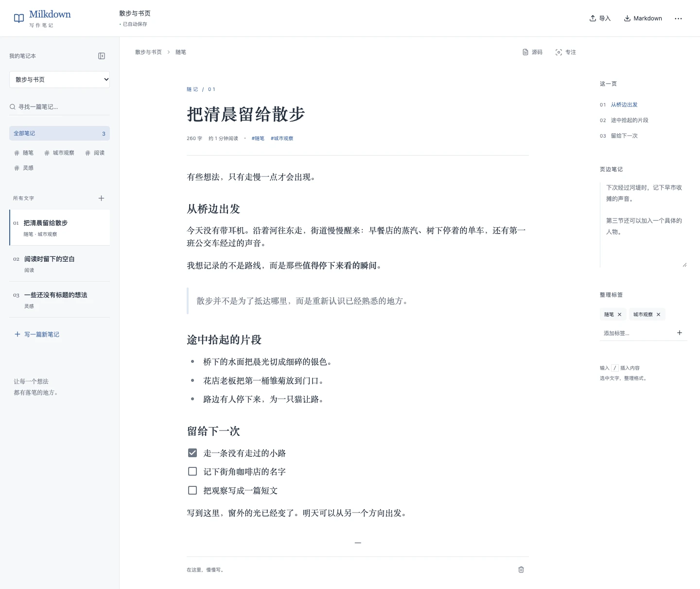This screenshot has width=700, height=589.
Task: Open note 一些还没有标题的想法
Action: coord(59,300)
